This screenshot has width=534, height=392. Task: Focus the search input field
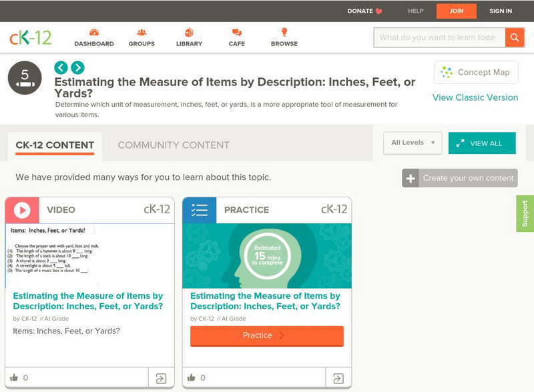point(439,37)
